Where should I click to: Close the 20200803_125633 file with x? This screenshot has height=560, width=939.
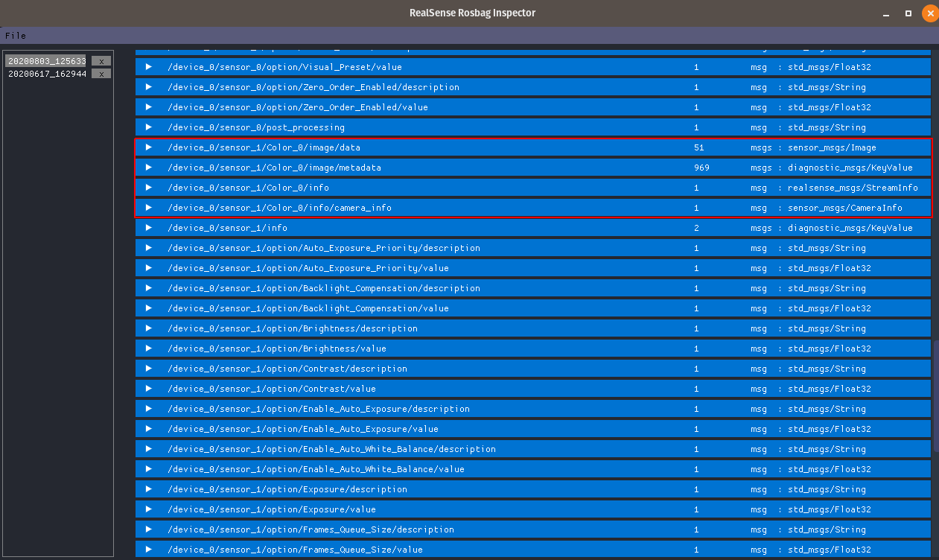(x=101, y=61)
